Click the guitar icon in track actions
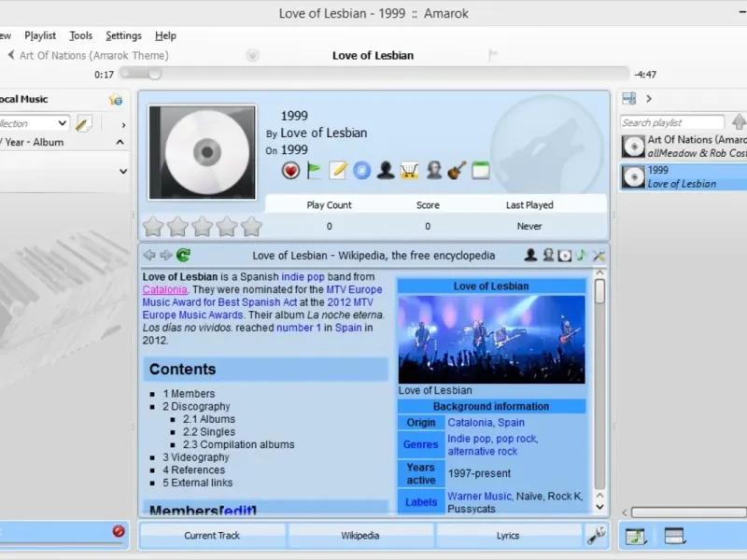 pos(457,171)
